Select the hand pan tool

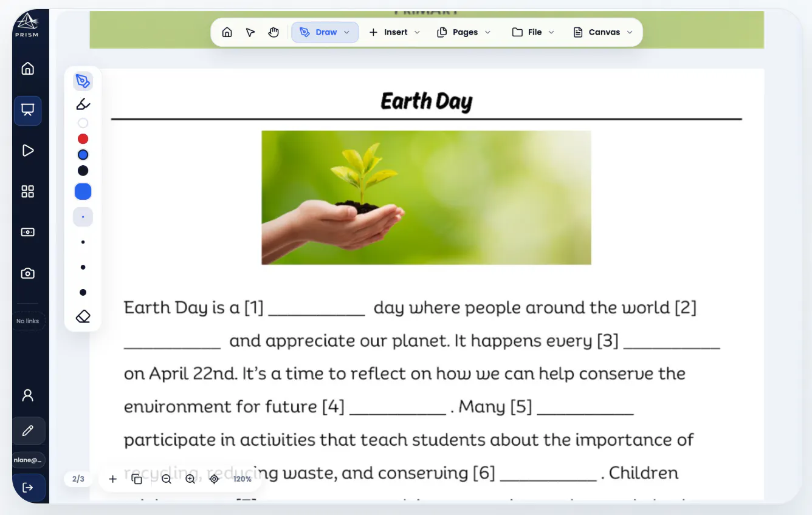pos(274,32)
